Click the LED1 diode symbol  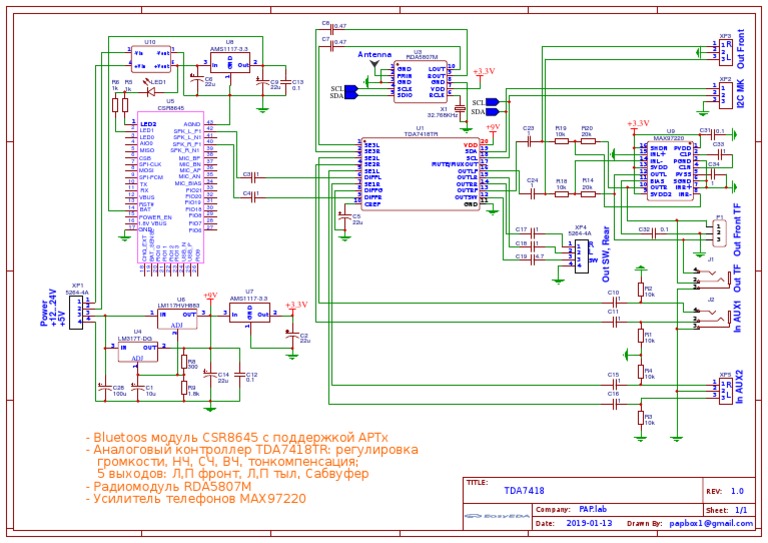point(150,92)
